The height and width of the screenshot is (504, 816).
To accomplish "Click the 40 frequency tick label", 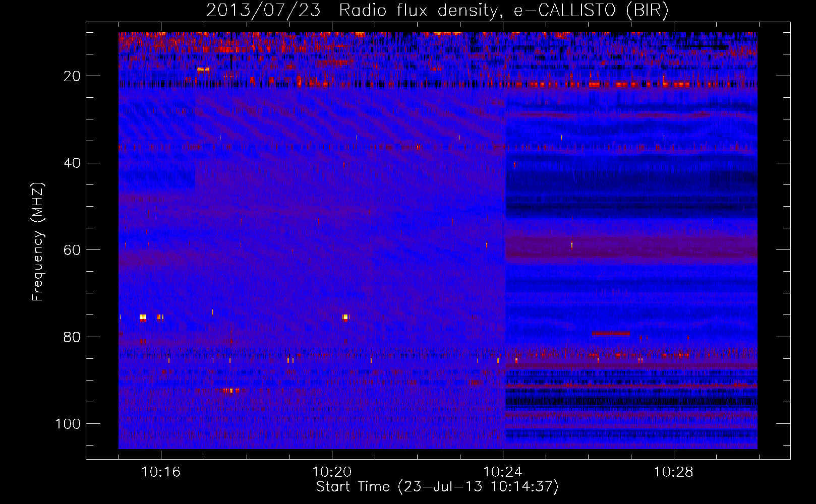I will [x=73, y=163].
